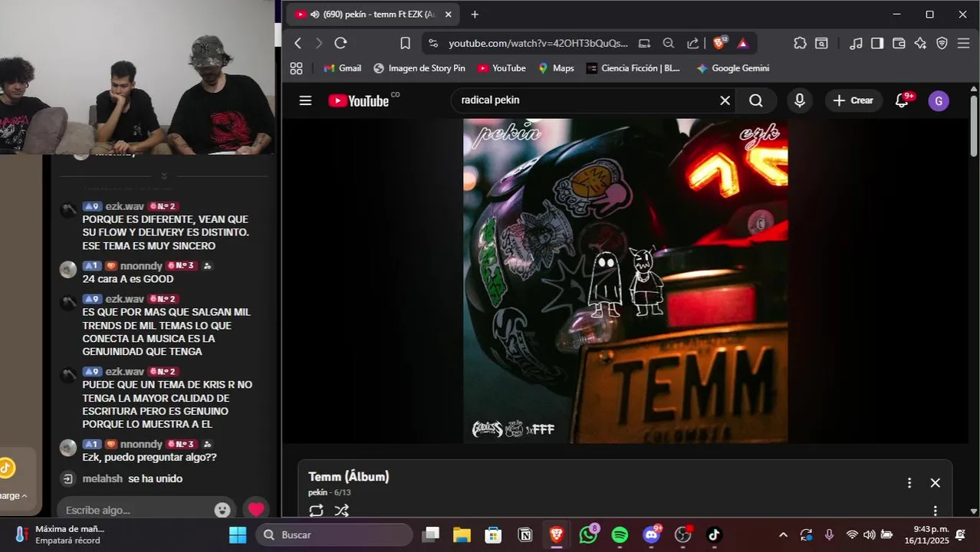Screen dimensions: 980x552
Task: Open the Gmail bookmark
Action: 342,68
